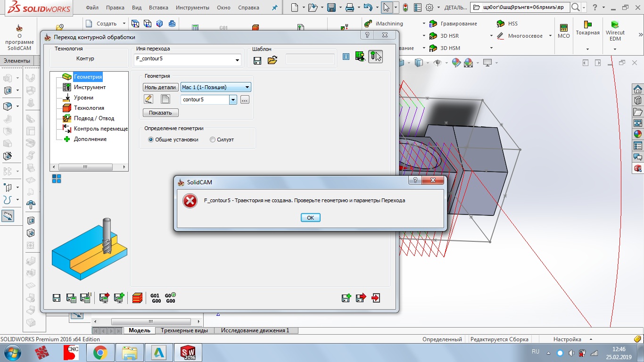The width and height of the screenshot is (644, 362).
Task: Click the blue info icon in the dialog
Action: (x=346, y=57)
